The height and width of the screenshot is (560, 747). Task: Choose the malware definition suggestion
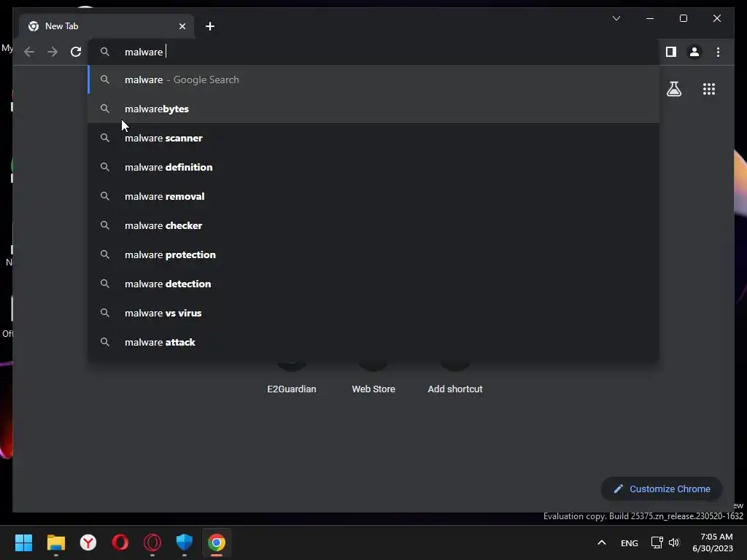(374, 167)
